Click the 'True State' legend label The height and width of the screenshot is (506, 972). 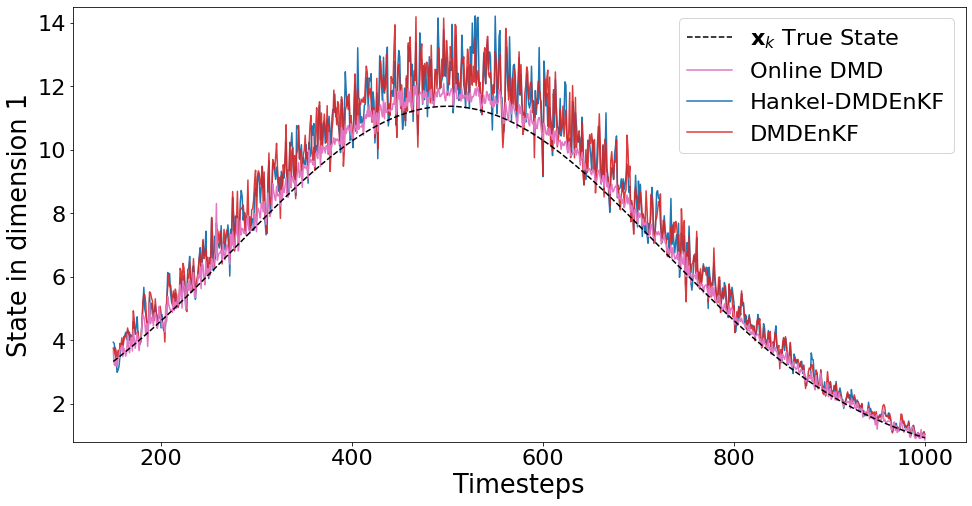coord(824,38)
